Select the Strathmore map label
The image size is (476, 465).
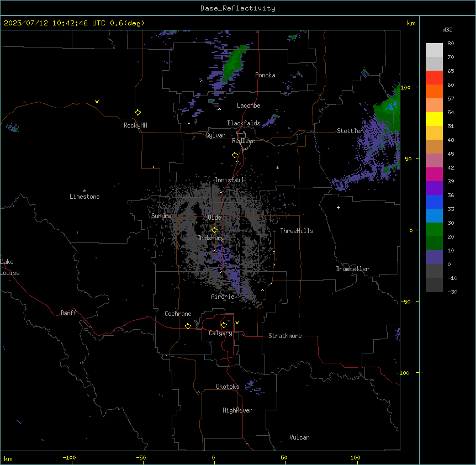(285, 336)
